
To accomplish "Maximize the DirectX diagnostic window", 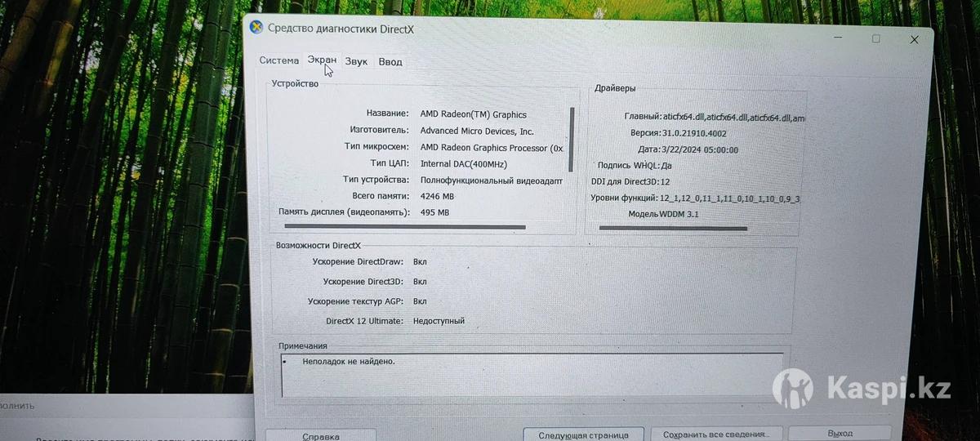I will (x=876, y=38).
